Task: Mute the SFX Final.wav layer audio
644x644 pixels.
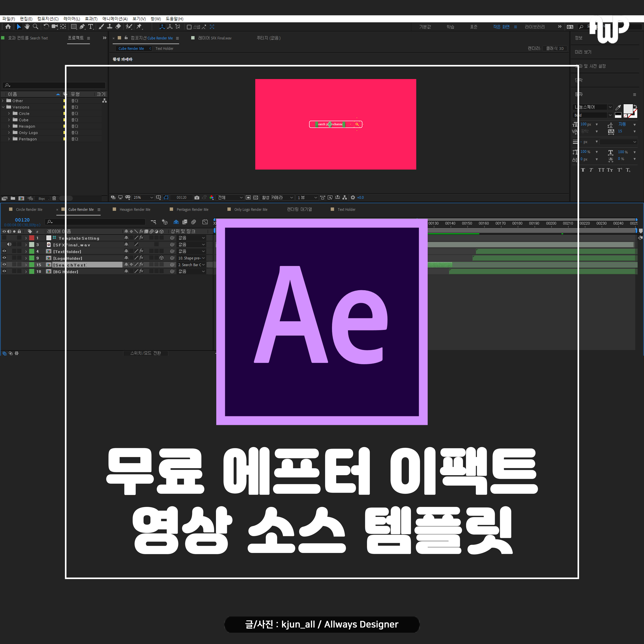Action: [9, 245]
